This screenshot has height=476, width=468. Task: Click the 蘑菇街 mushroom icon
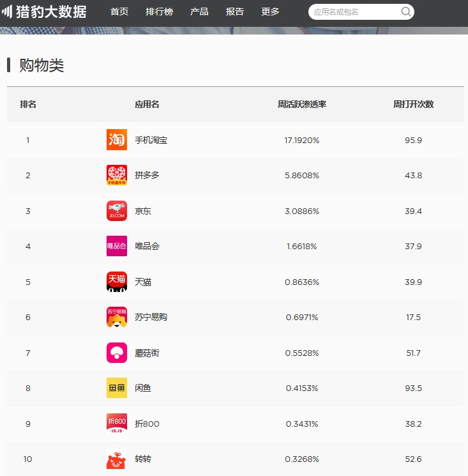(117, 353)
